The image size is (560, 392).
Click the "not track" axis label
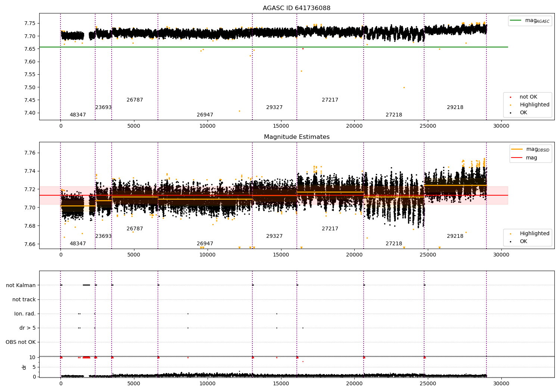(24, 299)
